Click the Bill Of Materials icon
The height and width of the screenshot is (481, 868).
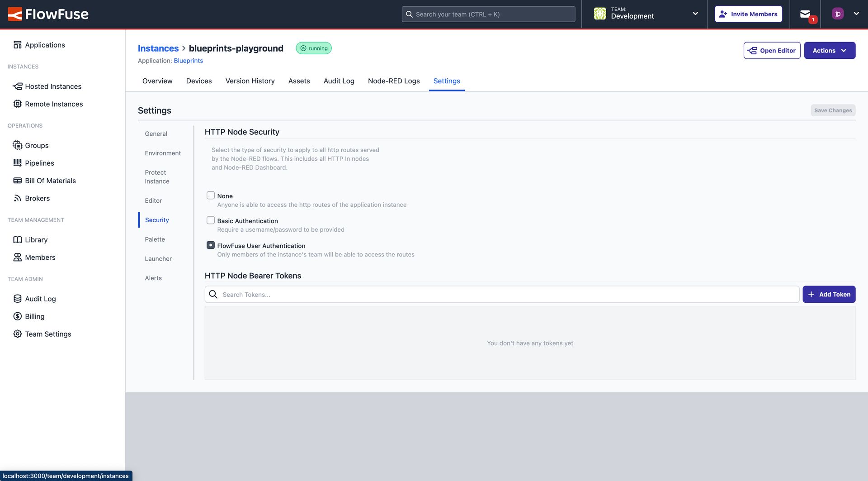pos(17,180)
